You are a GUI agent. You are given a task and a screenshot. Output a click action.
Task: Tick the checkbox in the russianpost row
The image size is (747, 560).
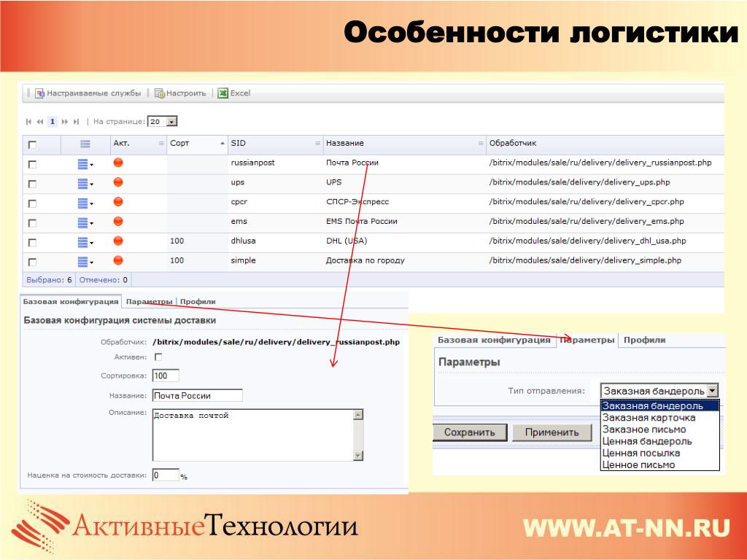point(32,164)
